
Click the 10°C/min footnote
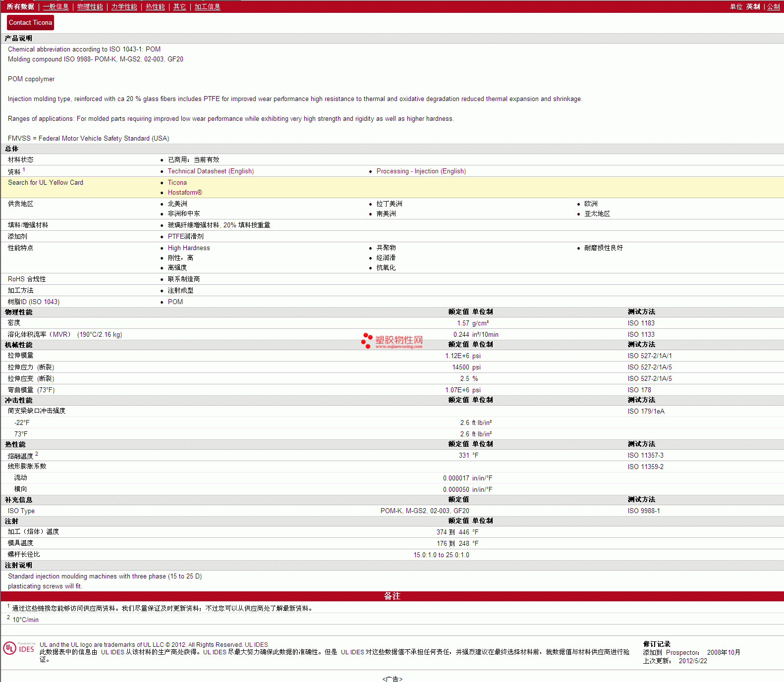click(x=25, y=620)
